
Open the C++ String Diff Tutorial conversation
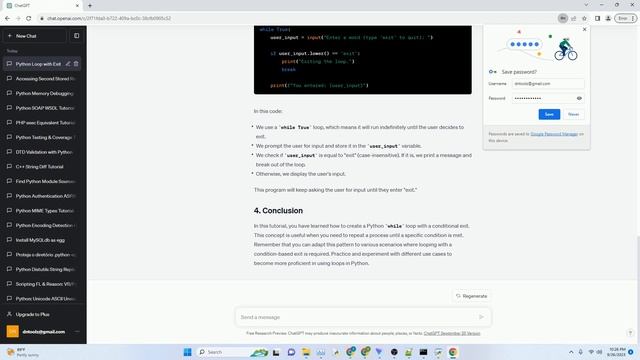pos(42,167)
